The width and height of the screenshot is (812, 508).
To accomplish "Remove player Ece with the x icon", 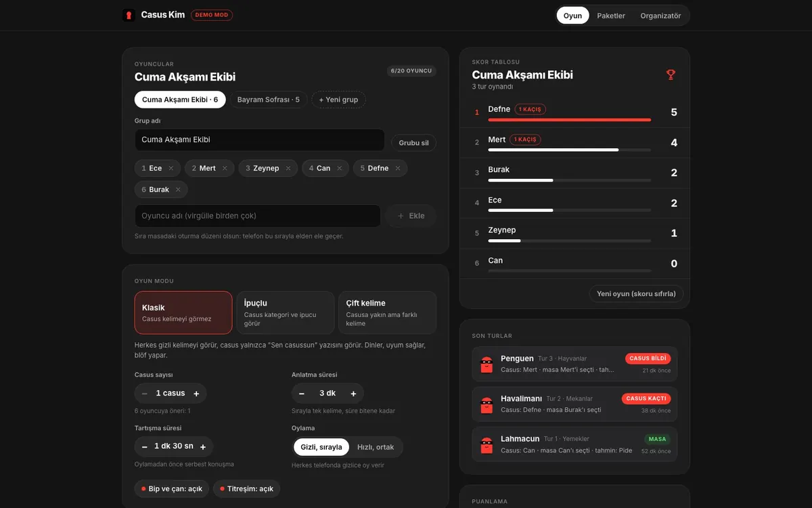I will click(171, 168).
